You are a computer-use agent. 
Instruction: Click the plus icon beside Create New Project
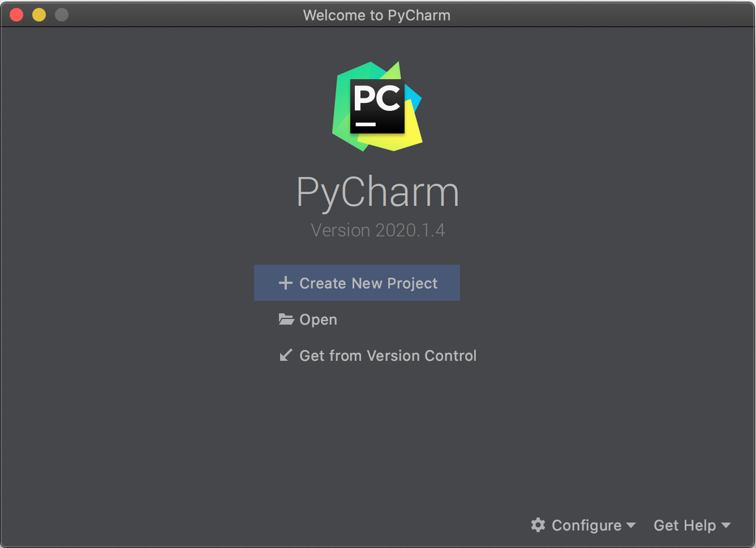(286, 283)
